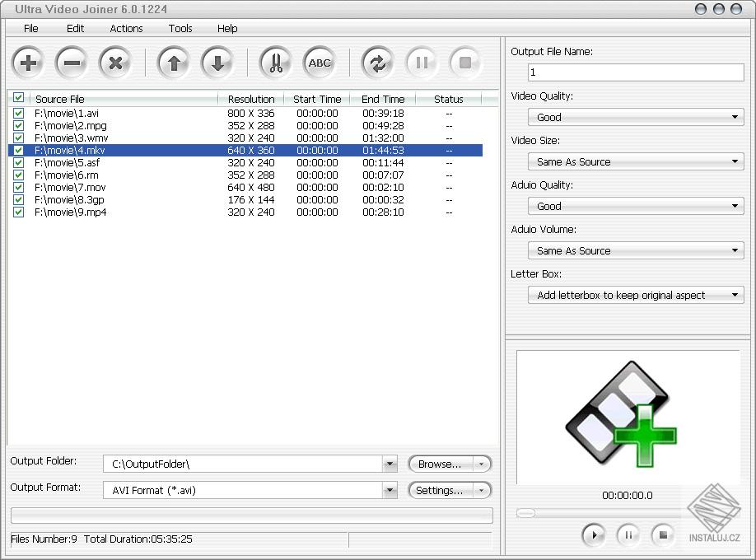The height and width of the screenshot is (560, 756).
Task: Move selected file down with arrow icon
Action: pyautogui.click(x=217, y=63)
